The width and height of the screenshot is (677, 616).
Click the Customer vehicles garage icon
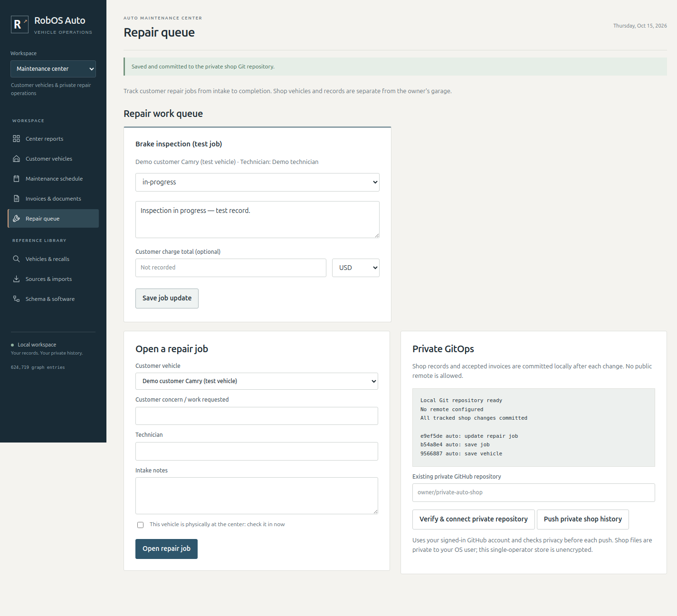(x=16, y=159)
